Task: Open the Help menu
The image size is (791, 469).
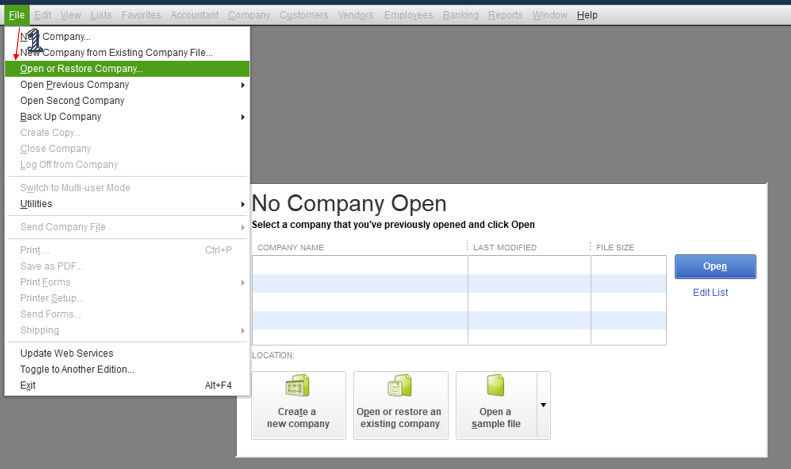Action: point(587,15)
